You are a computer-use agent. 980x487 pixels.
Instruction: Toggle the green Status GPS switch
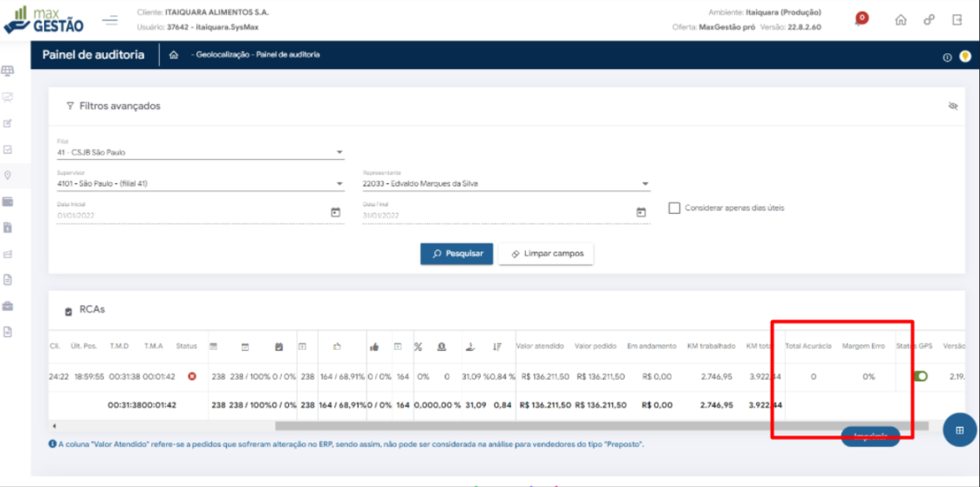point(921,377)
